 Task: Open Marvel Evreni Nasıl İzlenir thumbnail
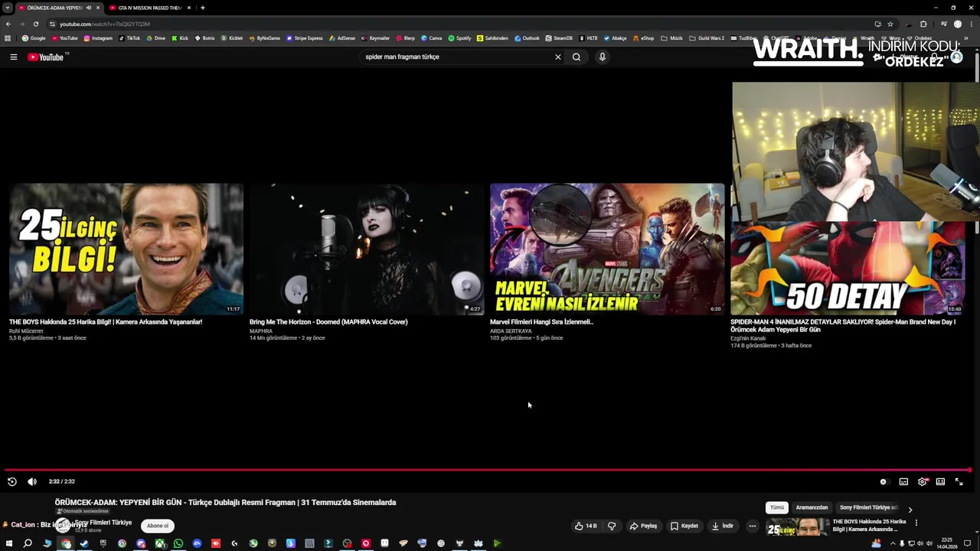[607, 249]
